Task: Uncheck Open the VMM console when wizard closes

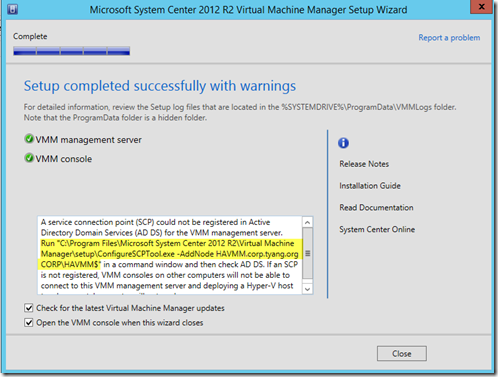Action: tap(29, 323)
